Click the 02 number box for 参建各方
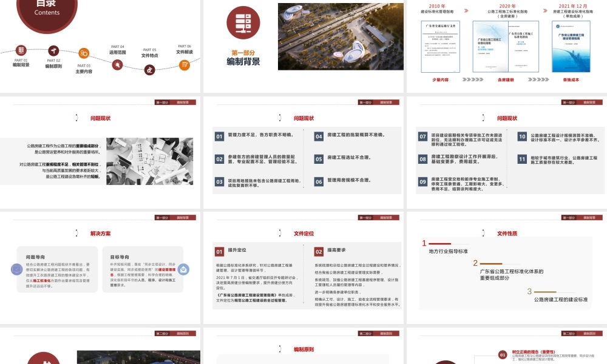This screenshot has width=607, height=364. click(x=220, y=159)
